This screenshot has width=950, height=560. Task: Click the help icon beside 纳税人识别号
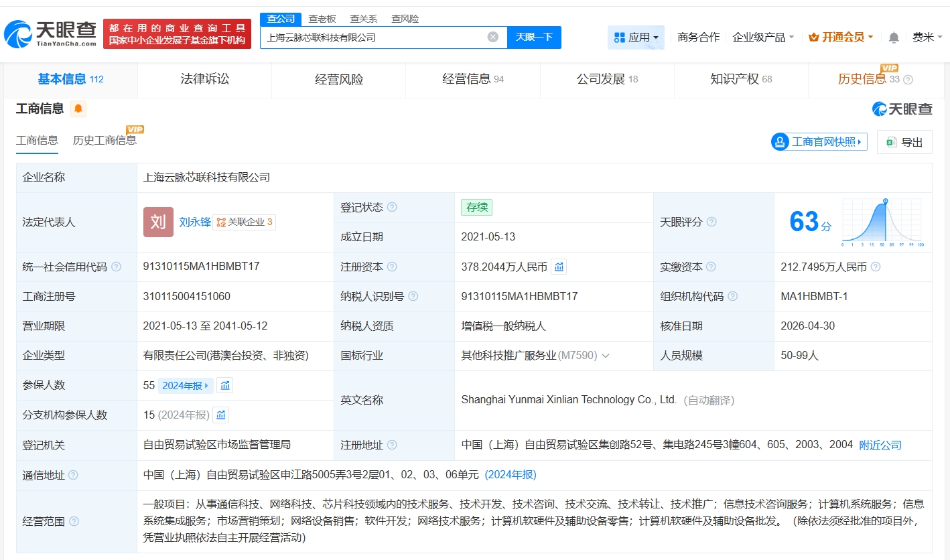[413, 296]
